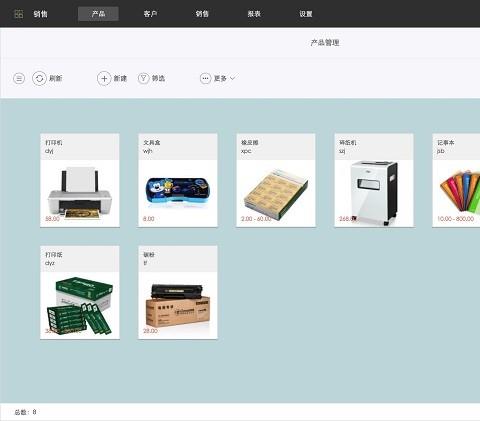Image resolution: width=480 pixels, height=421 pixels.
Task: Open the 碳粉 toner product image
Action: [x=178, y=305]
